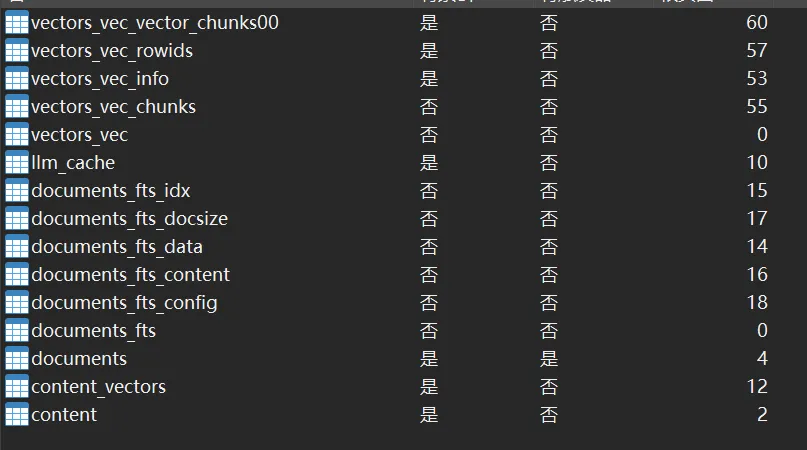The image size is (807, 450).
Task: Click the table icon beside documents_fts_idx
Action: (x=17, y=191)
